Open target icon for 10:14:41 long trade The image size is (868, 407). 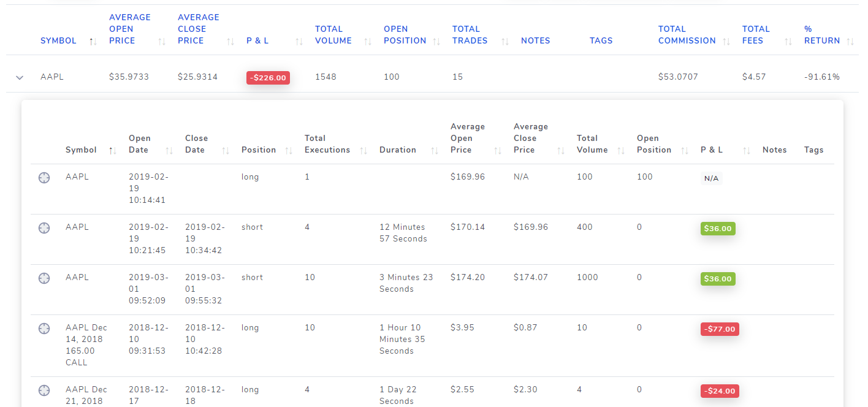coord(44,178)
